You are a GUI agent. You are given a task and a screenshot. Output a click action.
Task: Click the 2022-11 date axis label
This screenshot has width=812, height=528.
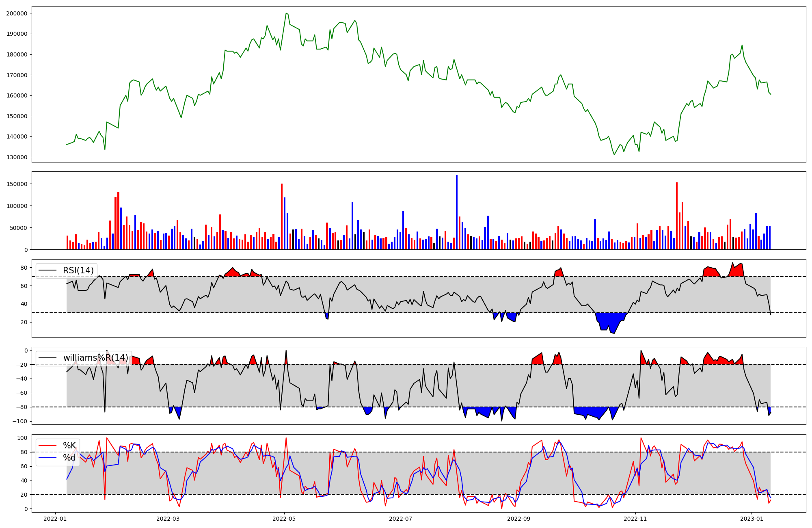(635, 519)
